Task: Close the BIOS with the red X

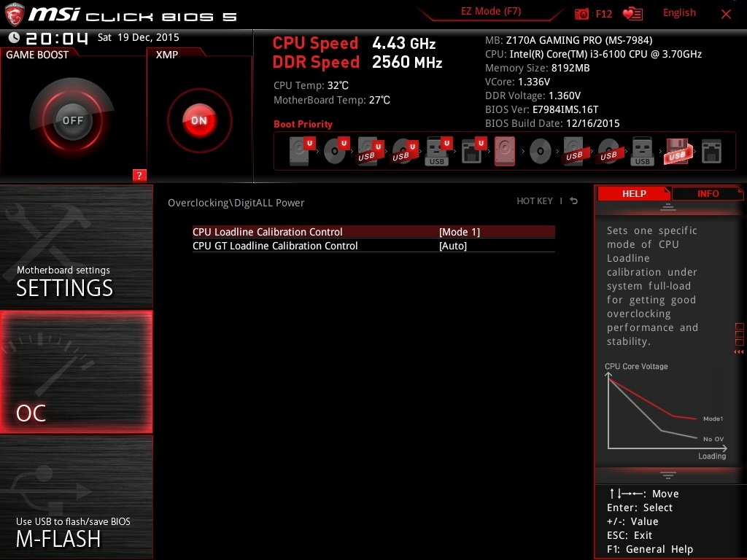Action: click(726, 14)
